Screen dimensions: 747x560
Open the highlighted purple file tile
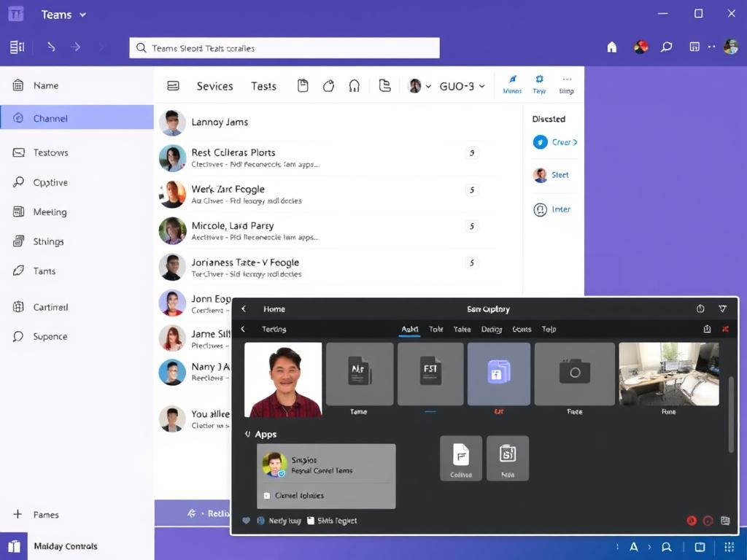tap(499, 374)
